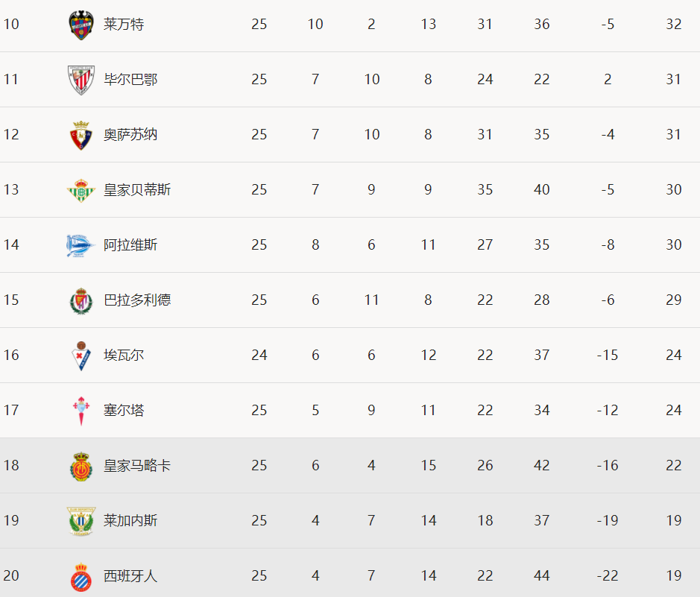Select the Celta Vigo crest icon

pos(81,411)
